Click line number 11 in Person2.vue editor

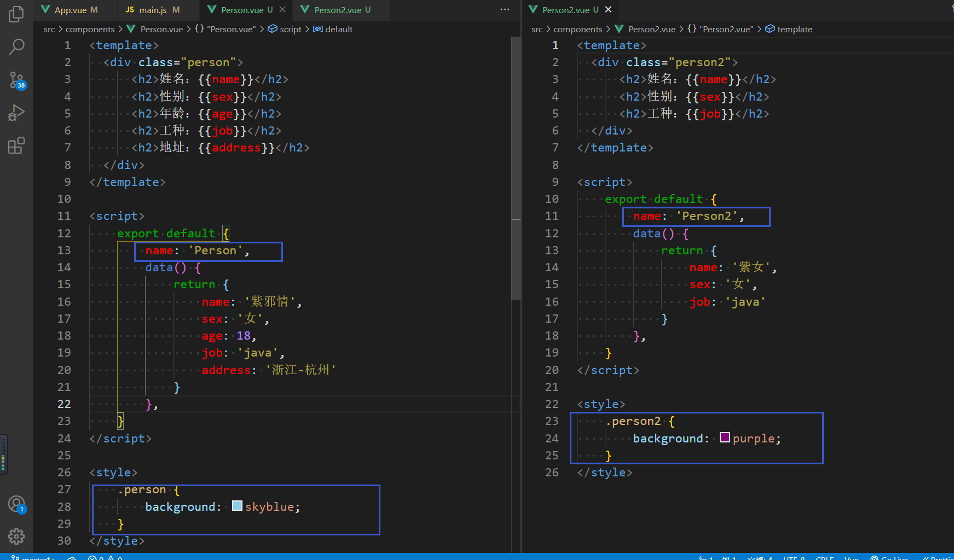coord(552,216)
